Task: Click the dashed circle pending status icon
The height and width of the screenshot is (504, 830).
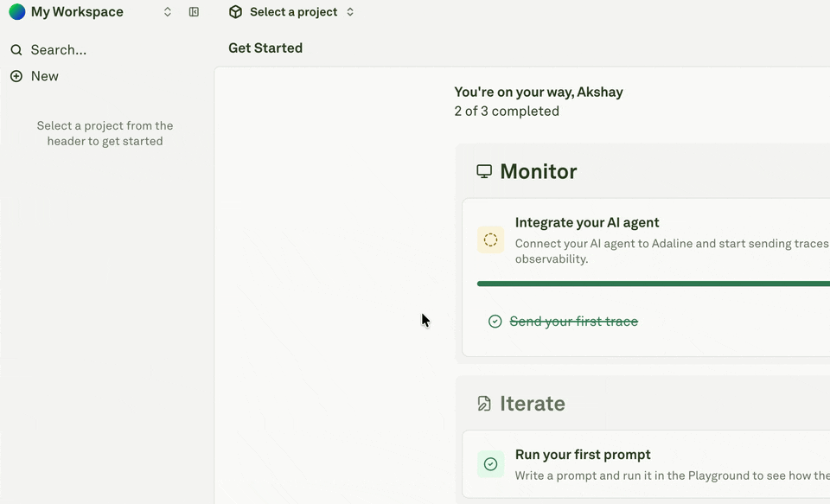Action: click(491, 239)
